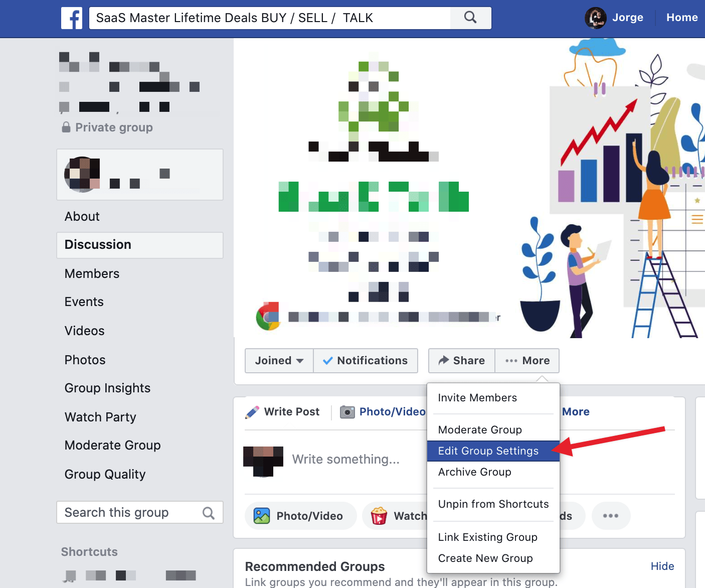
Task: Open the three-dots composer options pill
Action: click(611, 516)
